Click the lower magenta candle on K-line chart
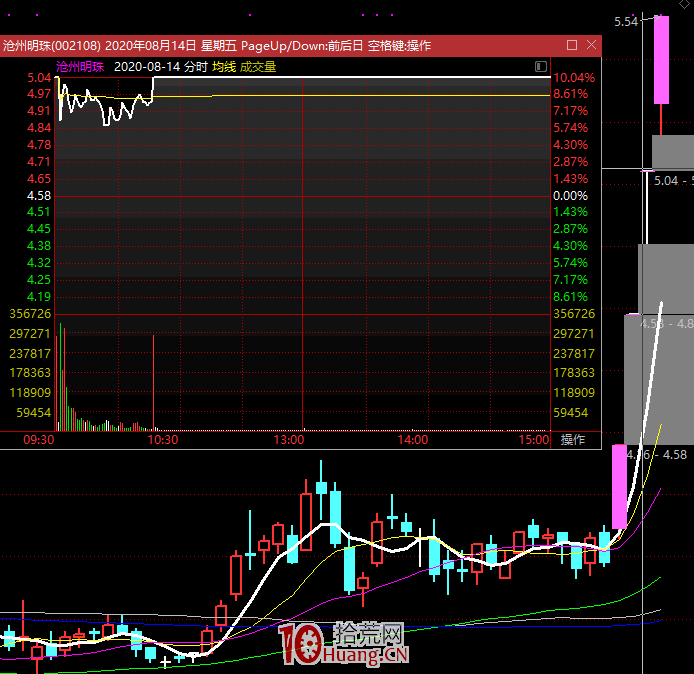Screen dimensions: 694x674 tap(619, 487)
